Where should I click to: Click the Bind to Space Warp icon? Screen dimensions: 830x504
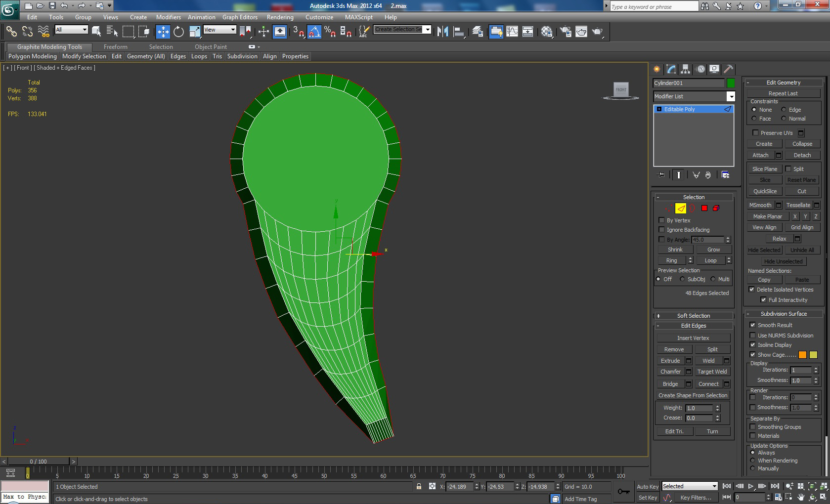click(x=44, y=32)
